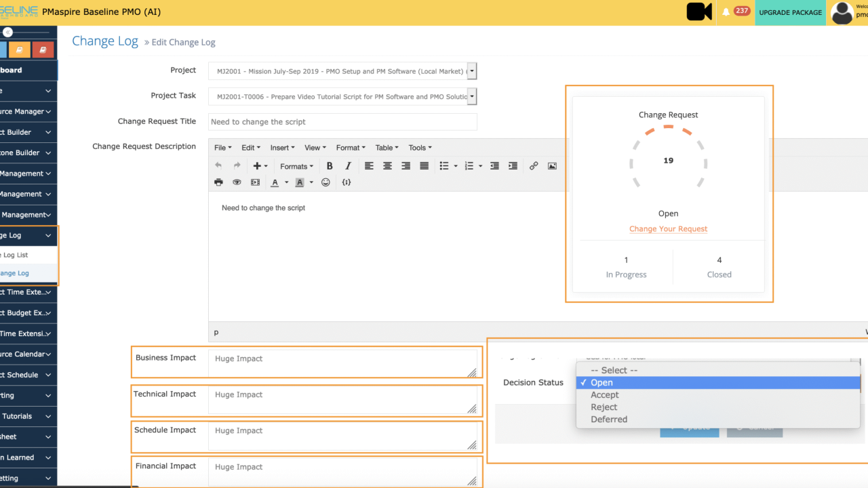868x488 pixels.
Task: Apply italic formatting in description editor
Action: (348, 165)
